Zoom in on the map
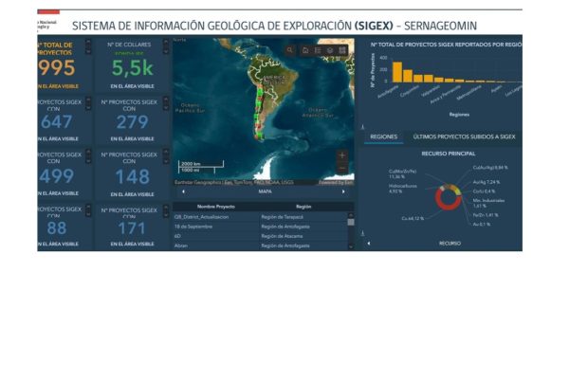The height and width of the screenshot is (382, 588). click(342, 155)
